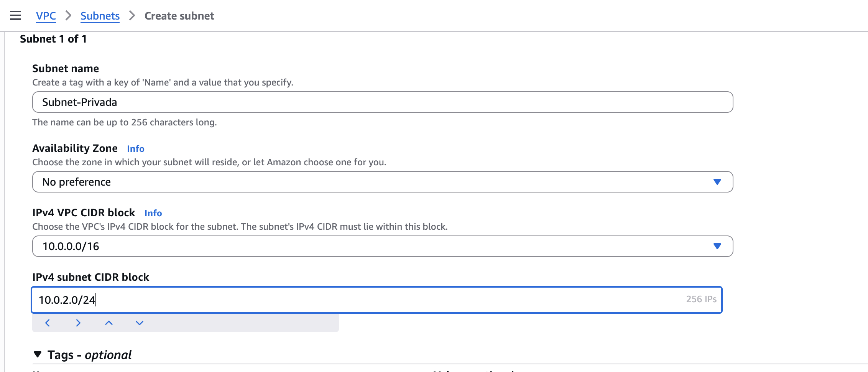Go to VPC via breadcrumb
Screen dimensions: 868x372
46,16
